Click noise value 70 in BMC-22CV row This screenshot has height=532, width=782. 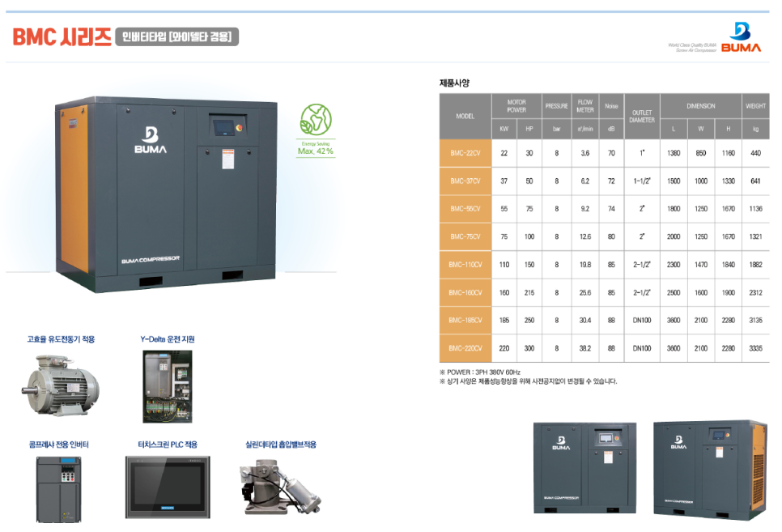pyautogui.click(x=611, y=153)
